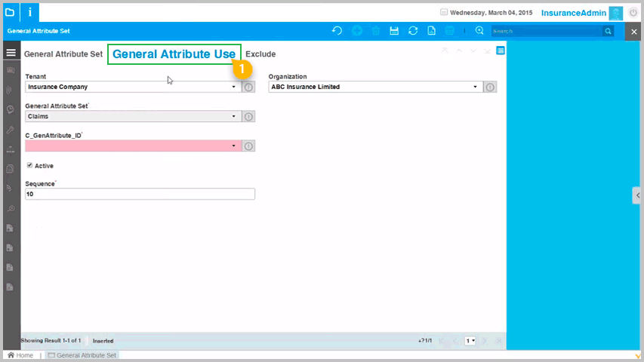Click the chat bubble sidebar icon
644x362 pixels.
pyautogui.click(x=11, y=71)
